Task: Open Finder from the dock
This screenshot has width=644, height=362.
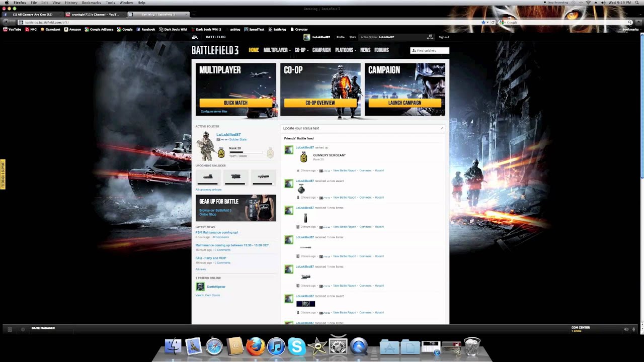Action: tap(173, 346)
